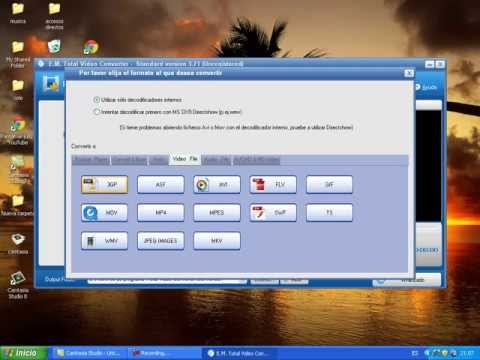Pick the WMV format button

pyautogui.click(x=104, y=241)
